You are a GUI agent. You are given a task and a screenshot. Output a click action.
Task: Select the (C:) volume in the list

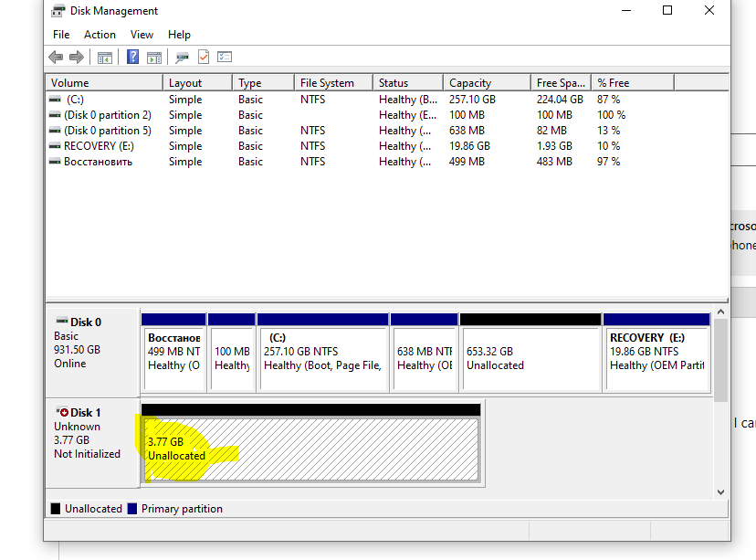[75, 100]
